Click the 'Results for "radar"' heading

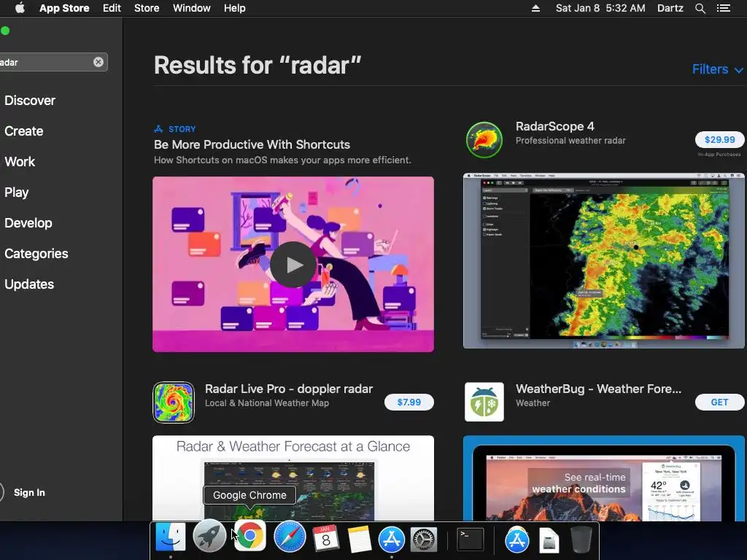258,65
